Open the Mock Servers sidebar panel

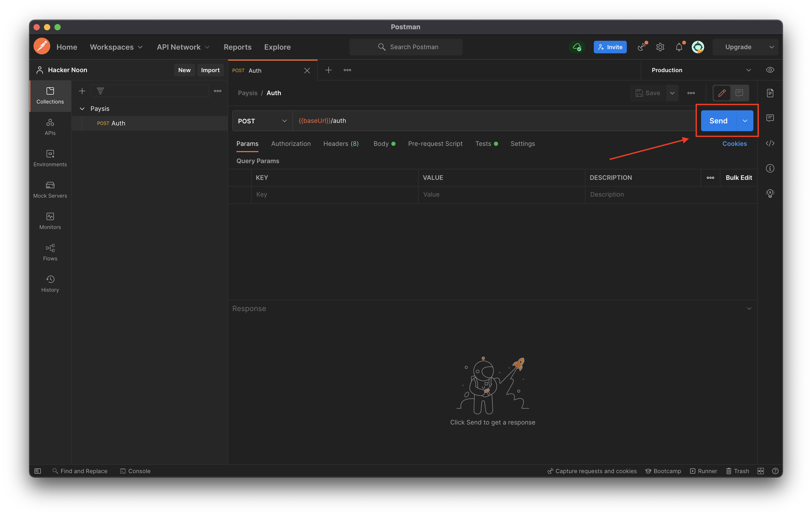coord(50,190)
